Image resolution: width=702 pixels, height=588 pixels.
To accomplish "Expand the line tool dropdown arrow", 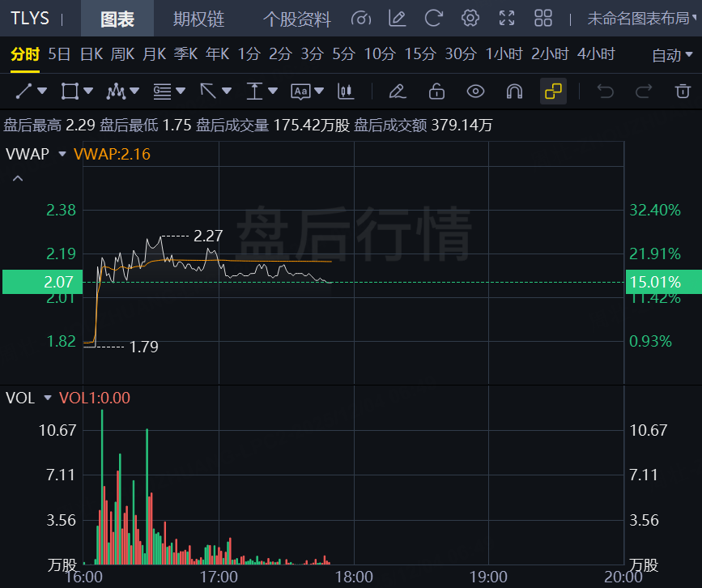I will pos(43,92).
